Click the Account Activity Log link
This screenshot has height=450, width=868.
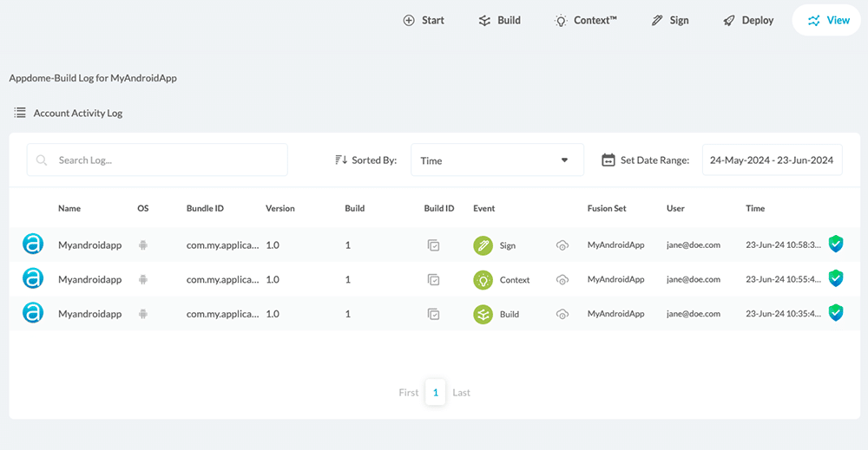point(77,113)
